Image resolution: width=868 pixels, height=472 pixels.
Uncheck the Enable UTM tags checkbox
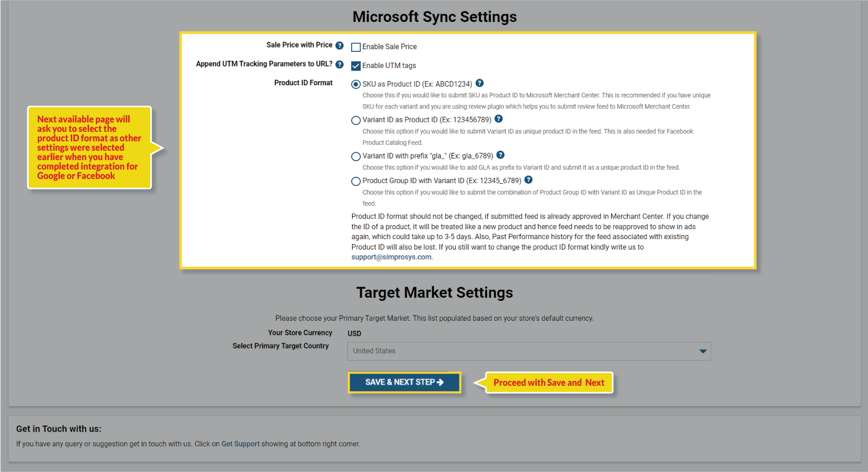(356, 66)
